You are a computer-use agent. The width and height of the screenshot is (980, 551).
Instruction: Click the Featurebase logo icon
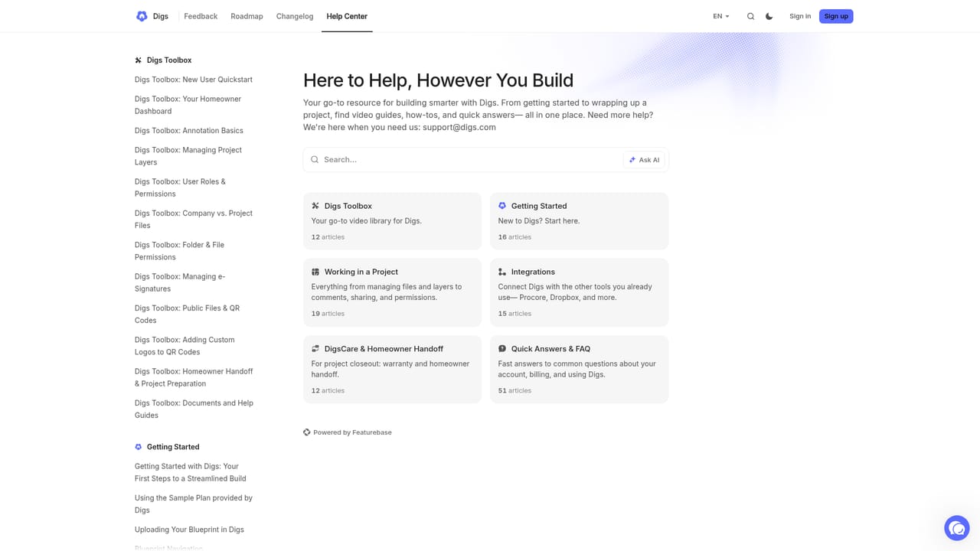point(307,432)
